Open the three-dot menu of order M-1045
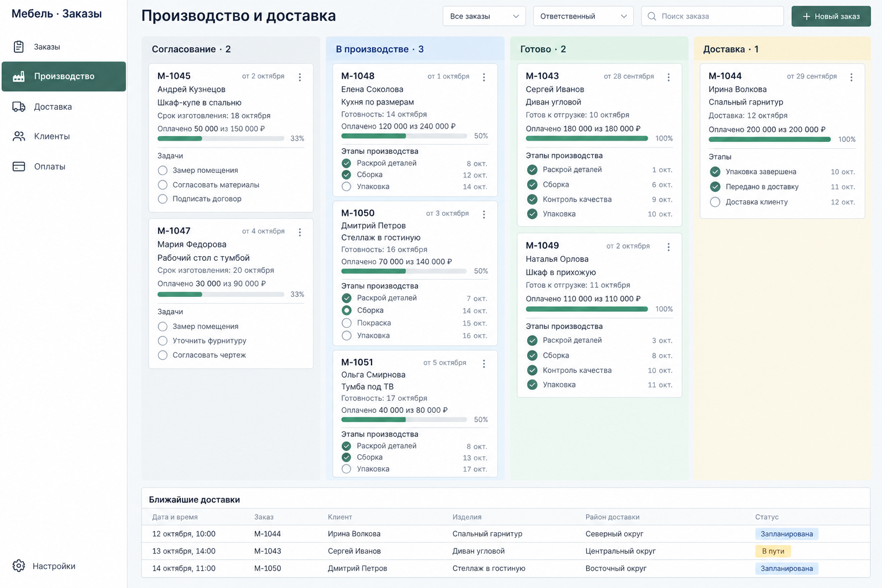Viewport: 882px width, 588px height. (x=300, y=77)
